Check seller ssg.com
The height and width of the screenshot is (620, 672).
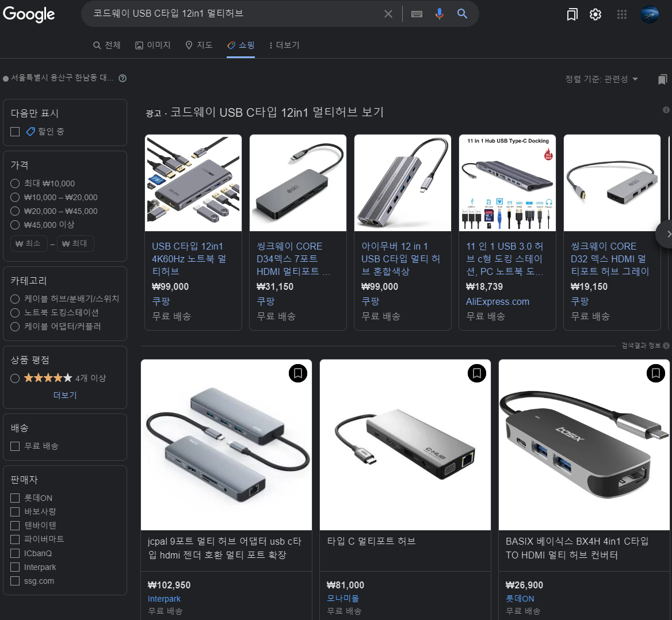click(15, 580)
